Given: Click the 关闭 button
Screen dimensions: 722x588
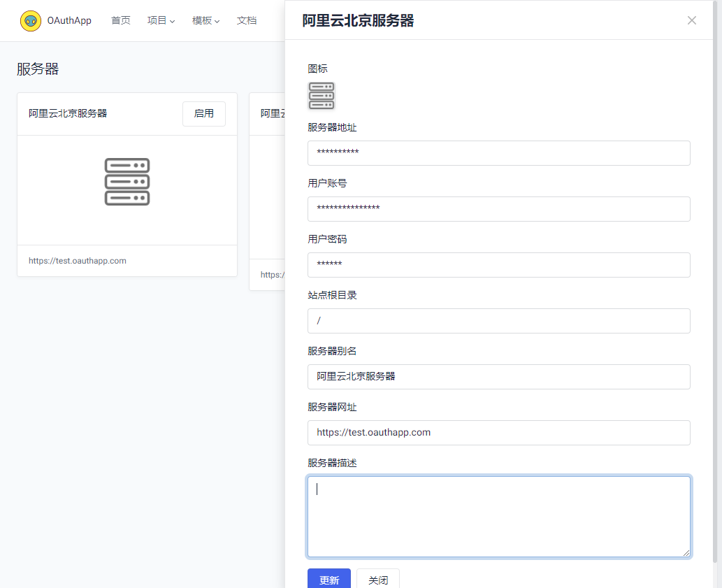Looking at the screenshot, I should point(378,580).
